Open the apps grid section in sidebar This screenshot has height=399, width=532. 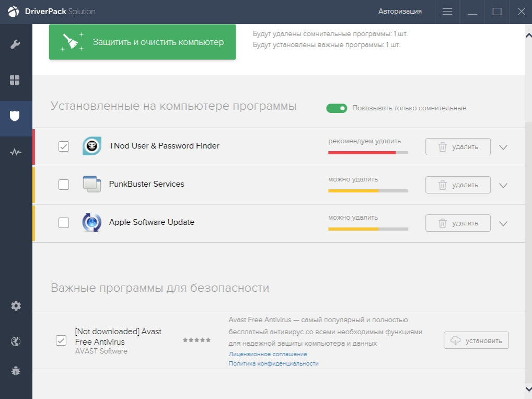15,80
